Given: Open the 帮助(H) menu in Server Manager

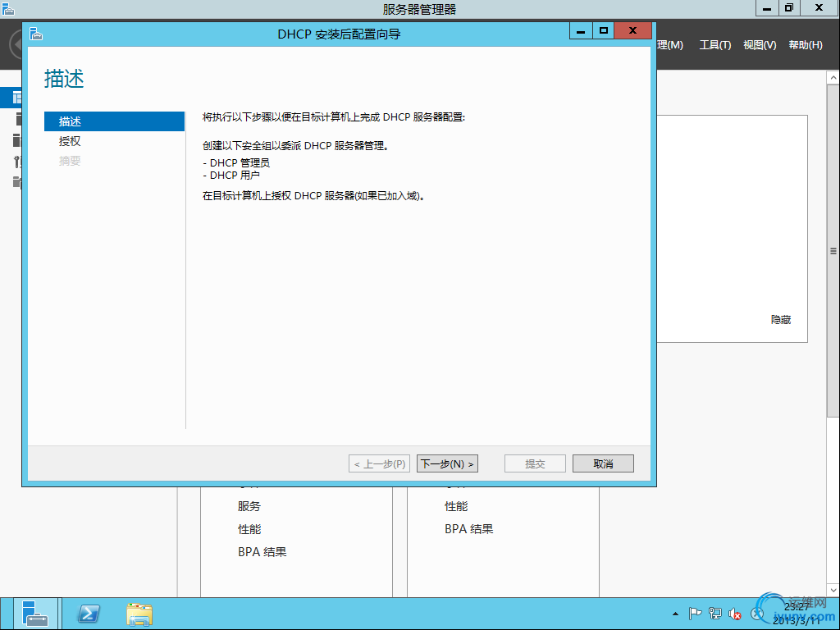Looking at the screenshot, I should 806,45.
